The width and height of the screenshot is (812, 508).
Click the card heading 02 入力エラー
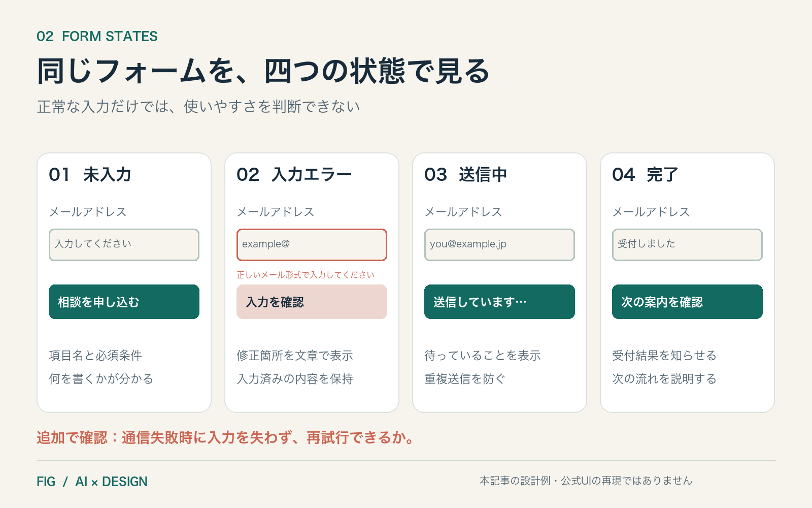(294, 175)
